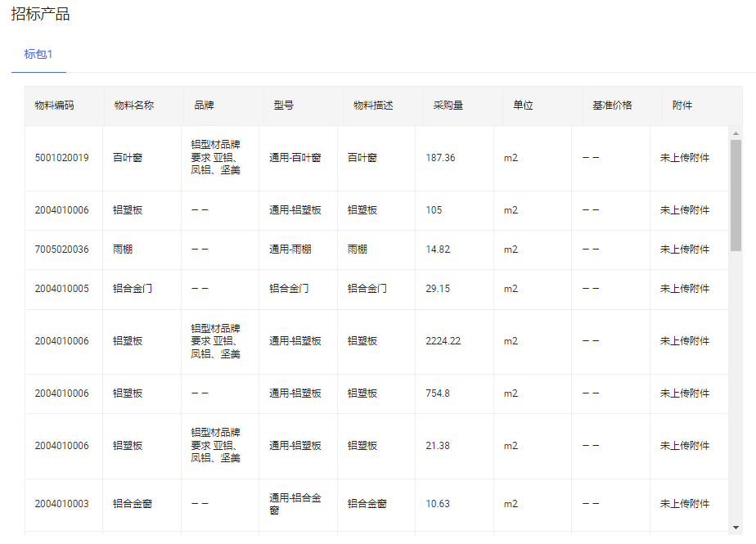
Task: Click the vertical scrollbar thumb
Action: click(736, 196)
